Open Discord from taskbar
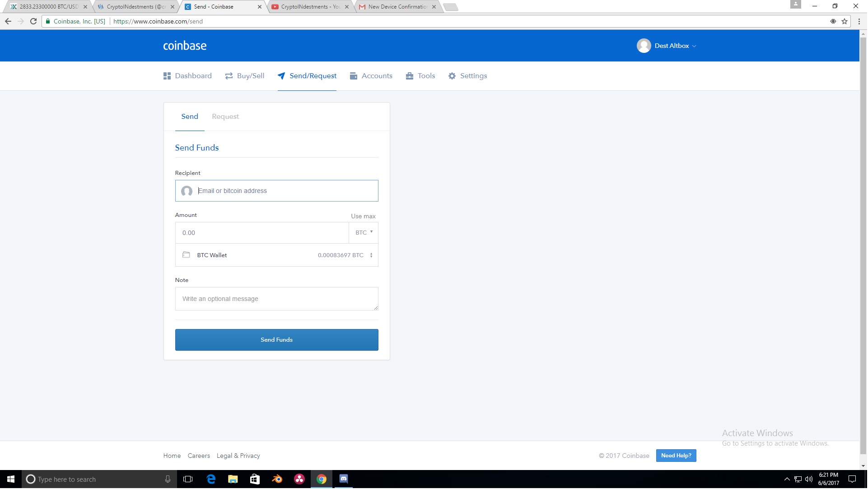 point(344,479)
